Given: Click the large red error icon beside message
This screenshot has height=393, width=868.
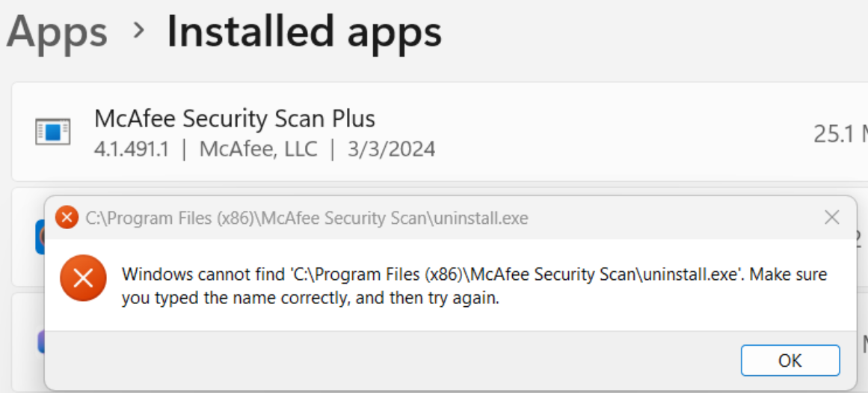Looking at the screenshot, I should [83, 278].
